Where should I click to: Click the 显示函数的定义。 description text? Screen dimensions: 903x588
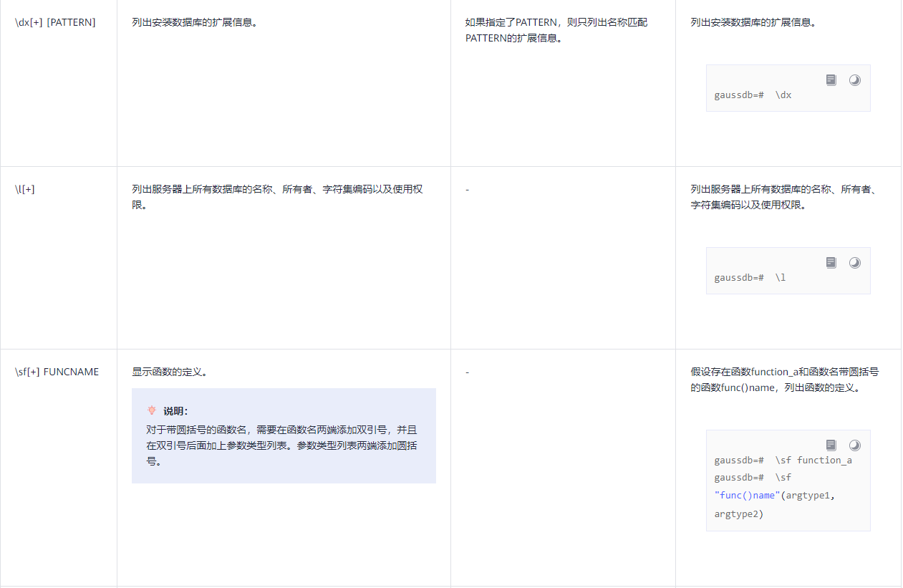tap(170, 372)
